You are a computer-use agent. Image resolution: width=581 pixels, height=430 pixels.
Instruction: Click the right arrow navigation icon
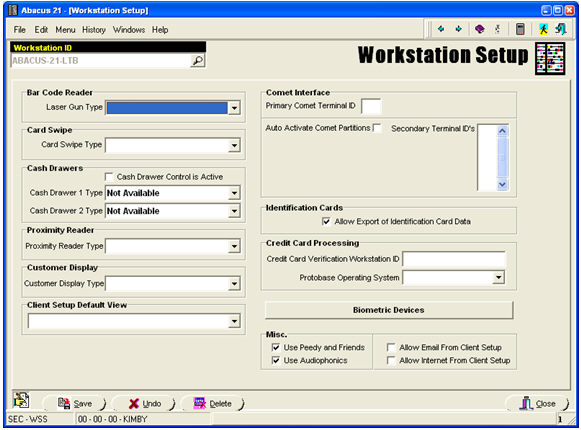click(x=459, y=29)
